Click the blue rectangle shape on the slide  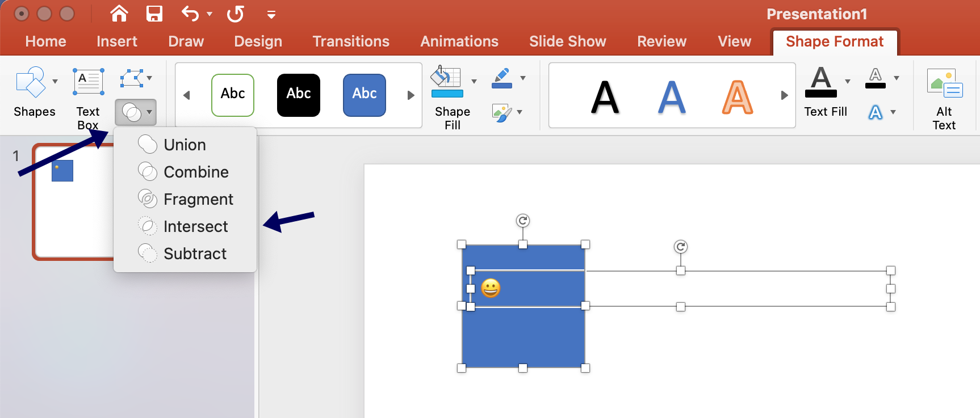pyautogui.click(x=523, y=337)
